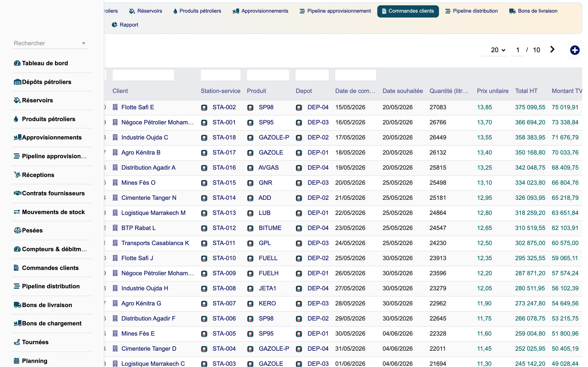Click the Tableau de bord sidebar icon
588x367 pixels.
[x=17, y=63]
